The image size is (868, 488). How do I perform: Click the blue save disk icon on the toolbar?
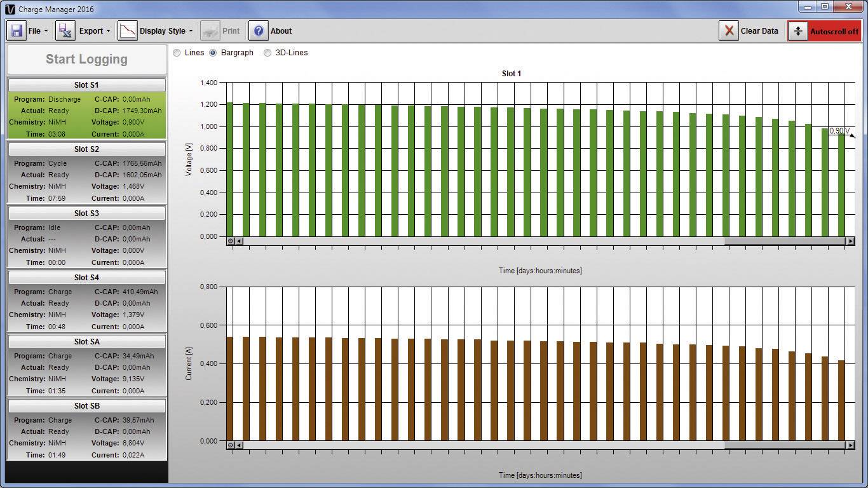pos(15,30)
